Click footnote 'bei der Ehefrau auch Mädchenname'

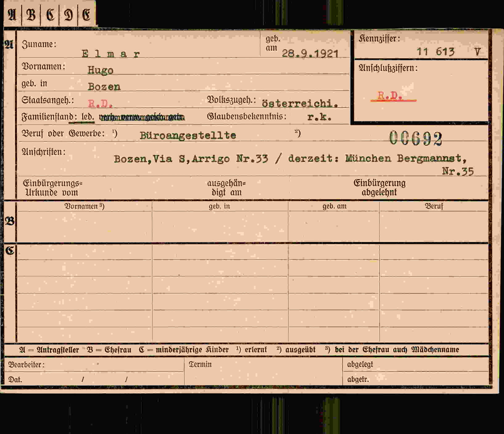[397, 350]
